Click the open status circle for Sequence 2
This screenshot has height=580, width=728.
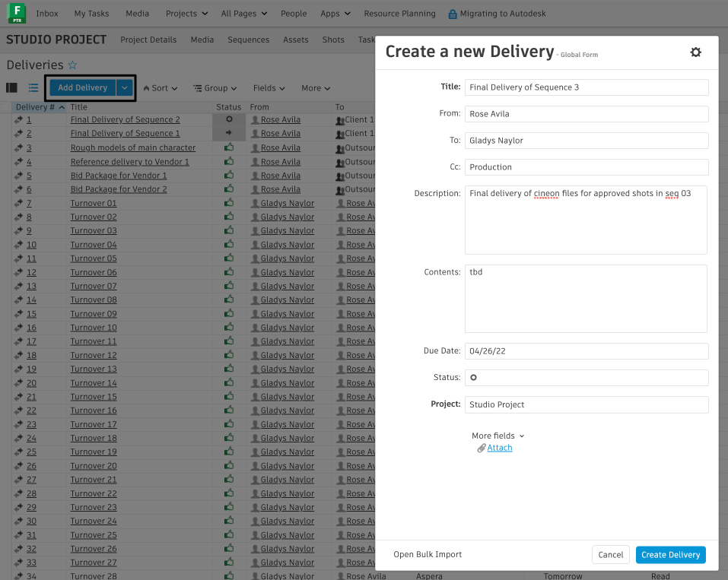point(229,119)
